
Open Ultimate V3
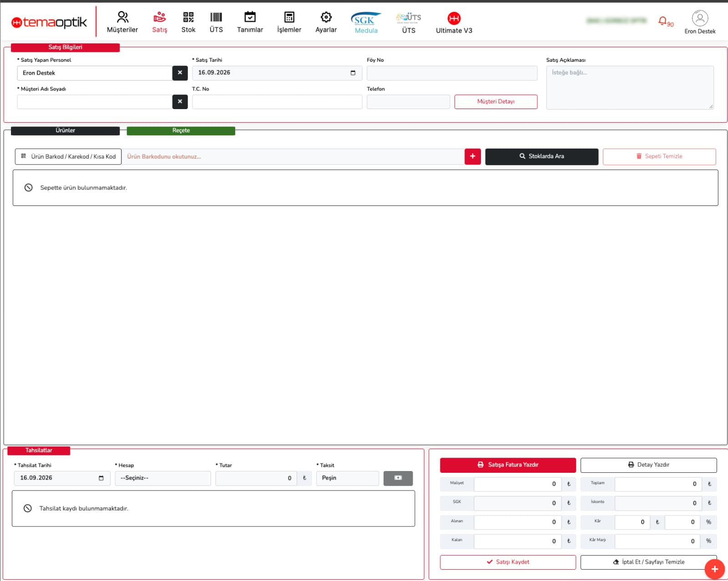pyautogui.click(x=454, y=23)
